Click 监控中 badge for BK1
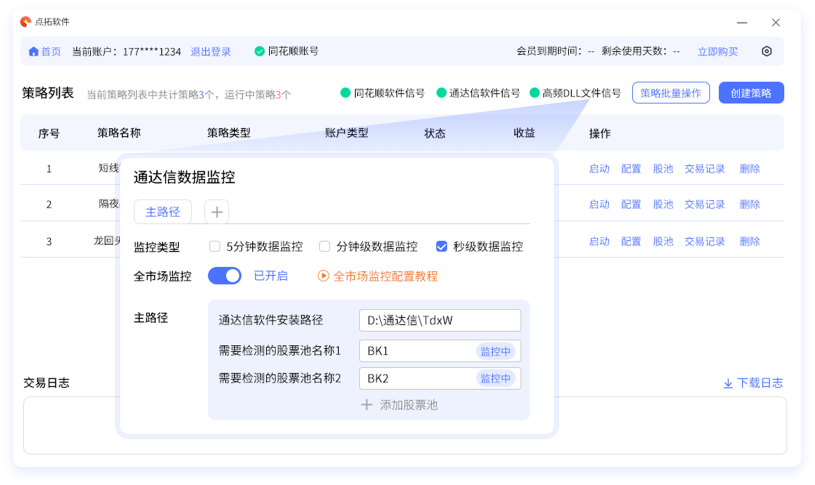 495,351
